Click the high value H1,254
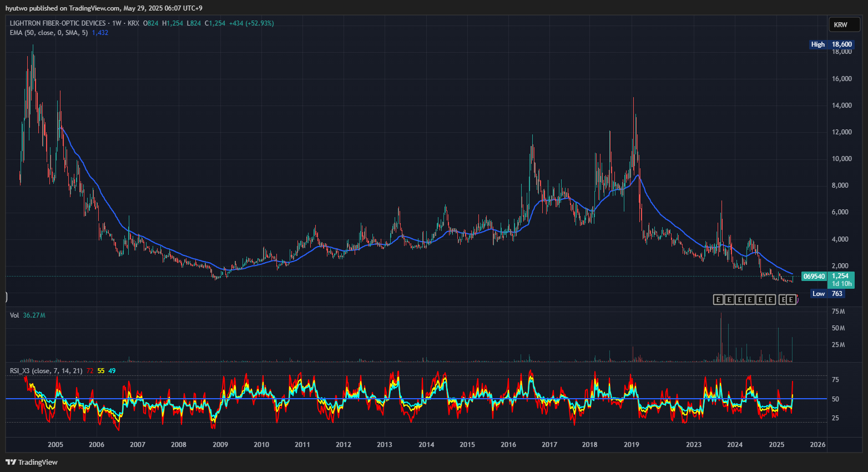 coord(173,23)
